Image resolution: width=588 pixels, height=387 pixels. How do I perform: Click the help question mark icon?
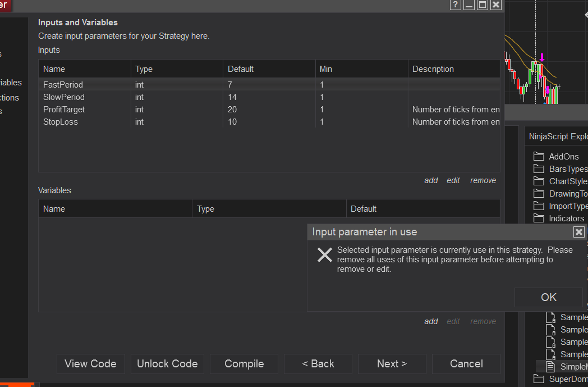[456, 5]
